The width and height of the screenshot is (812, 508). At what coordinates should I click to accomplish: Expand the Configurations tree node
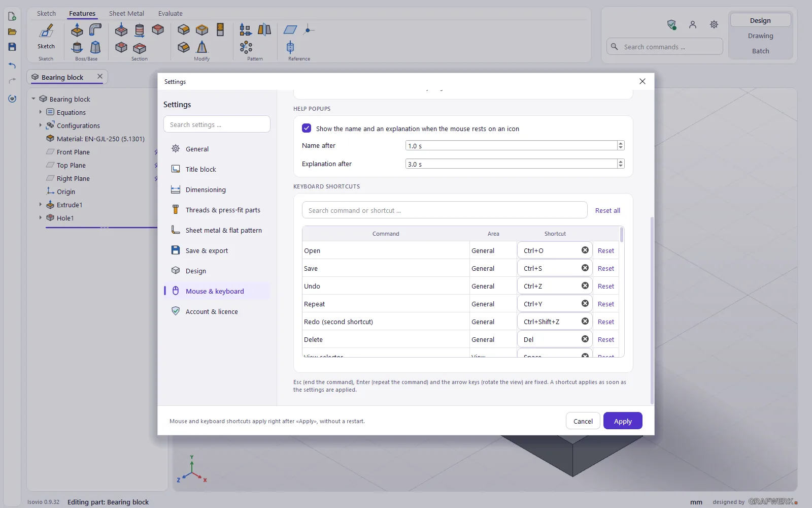coord(41,125)
